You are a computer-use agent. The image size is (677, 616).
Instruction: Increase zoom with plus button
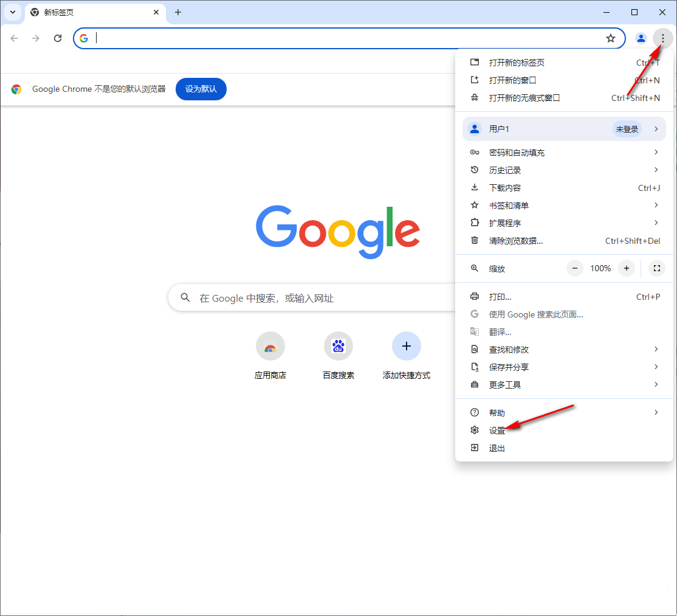tap(627, 268)
